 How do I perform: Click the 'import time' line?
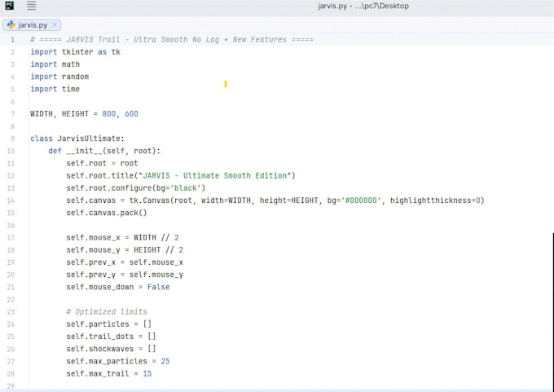coord(55,89)
